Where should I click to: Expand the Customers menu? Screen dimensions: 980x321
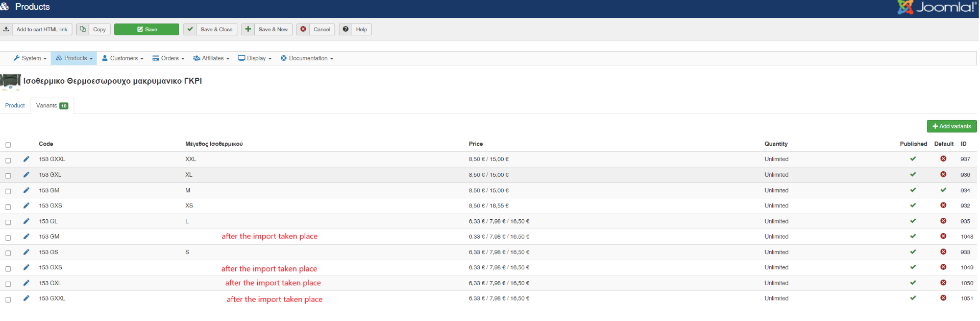coord(122,58)
